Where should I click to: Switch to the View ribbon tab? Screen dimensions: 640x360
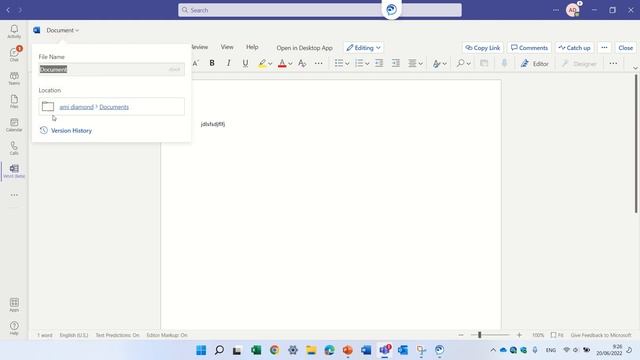click(x=227, y=47)
